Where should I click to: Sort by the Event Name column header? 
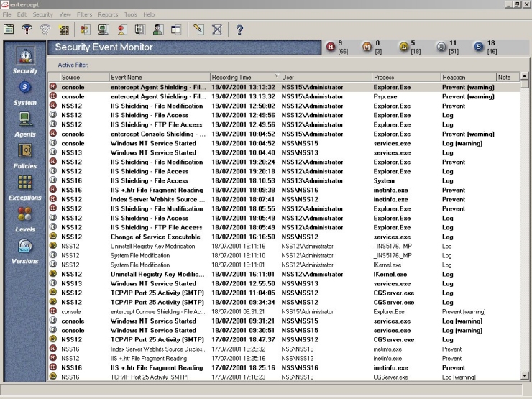(160, 77)
